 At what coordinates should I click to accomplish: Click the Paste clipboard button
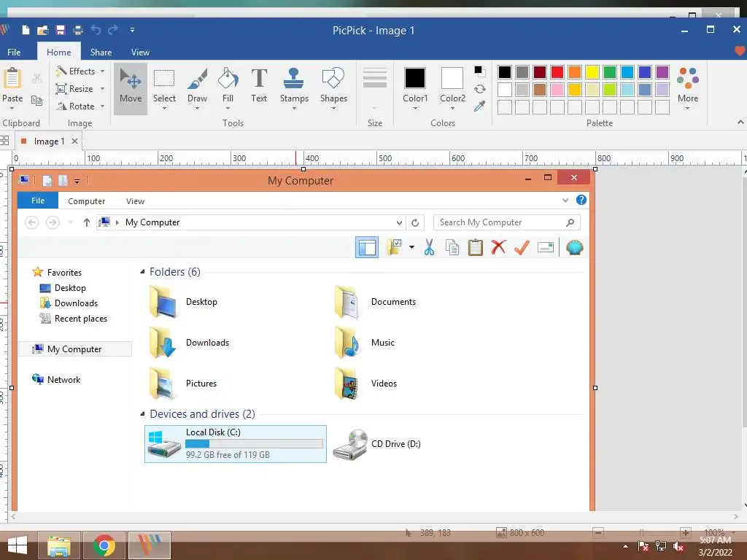pos(12,88)
